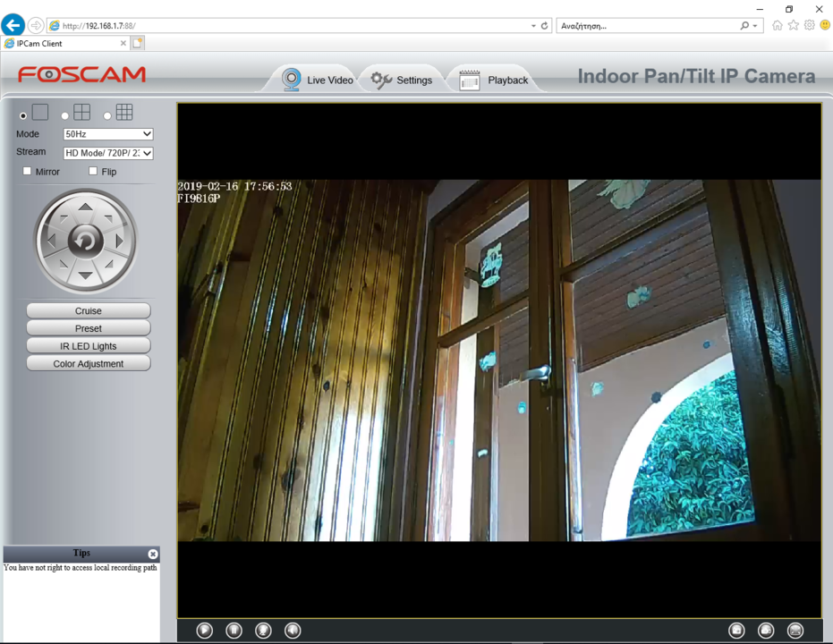833x644 pixels.
Task: Tilt camera down with the down arrow
Action: coord(86,275)
